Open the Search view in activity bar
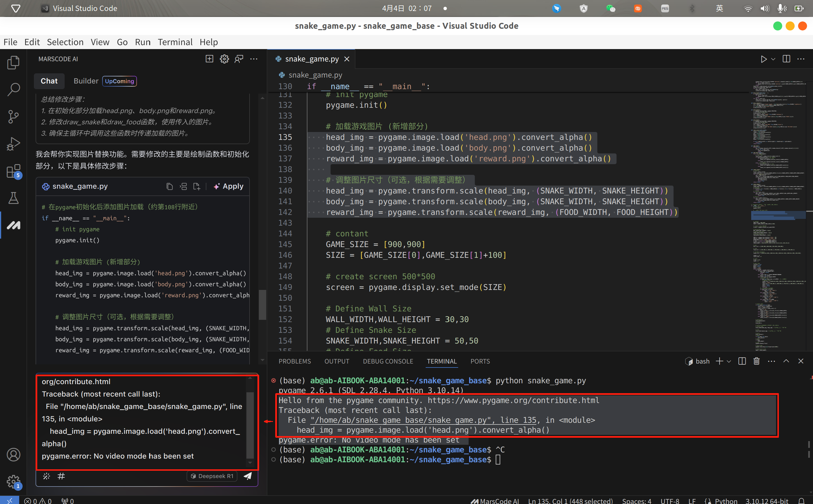 pyautogui.click(x=13, y=89)
